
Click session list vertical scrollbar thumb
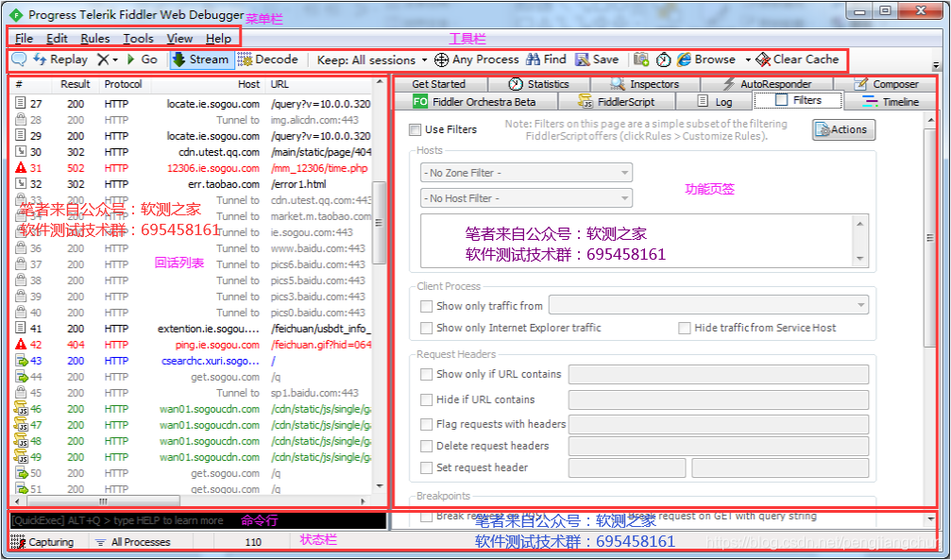[379, 223]
